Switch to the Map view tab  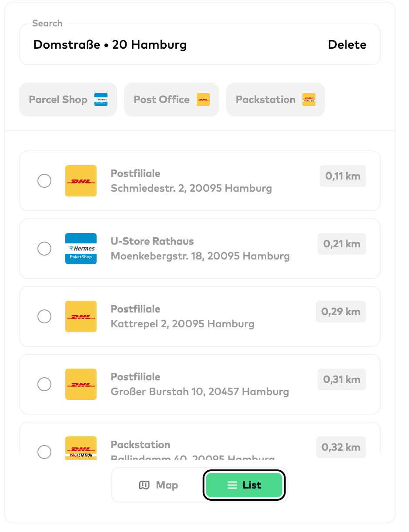tap(158, 485)
